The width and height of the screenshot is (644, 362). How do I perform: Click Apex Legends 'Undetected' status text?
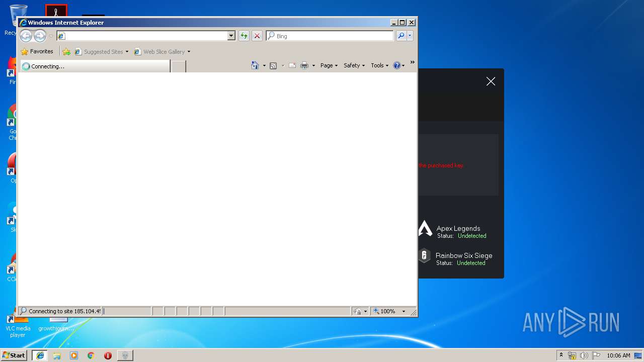(x=472, y=236)
